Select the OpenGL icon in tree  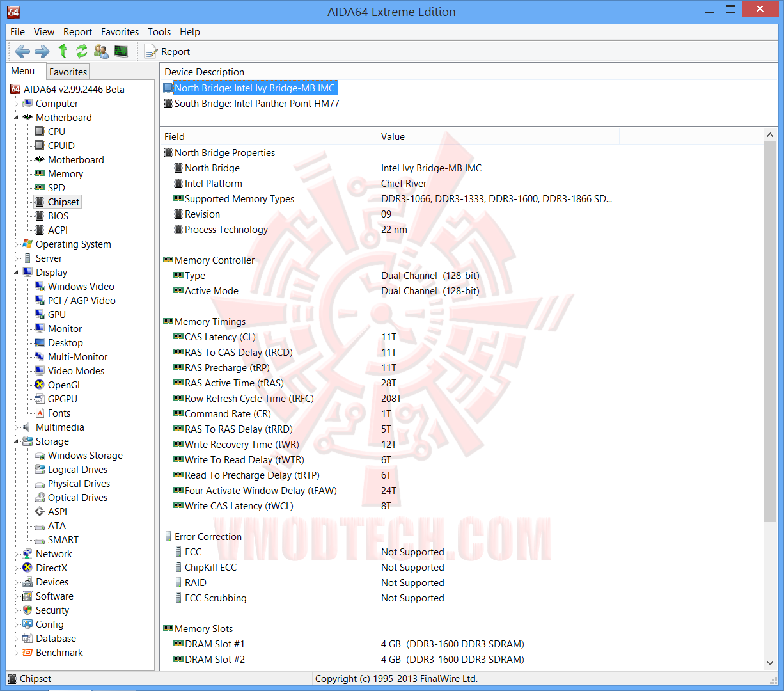40,385
